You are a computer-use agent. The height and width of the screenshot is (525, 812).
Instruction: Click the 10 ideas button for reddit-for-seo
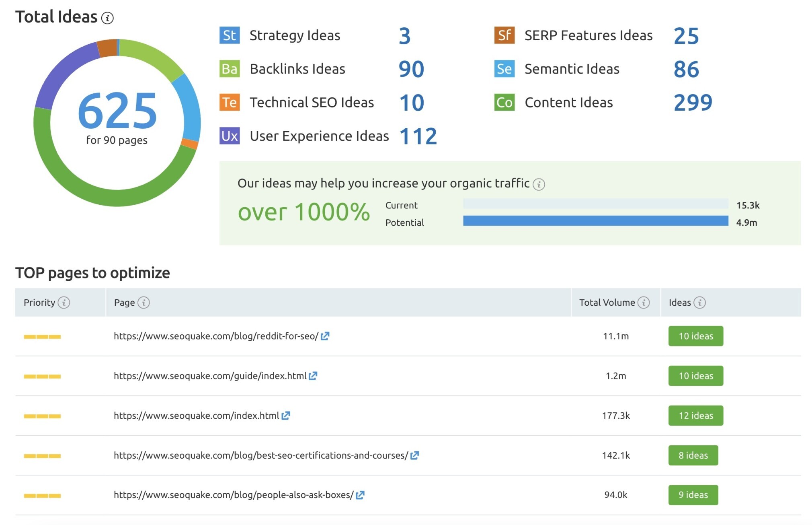tap(696, 336)
